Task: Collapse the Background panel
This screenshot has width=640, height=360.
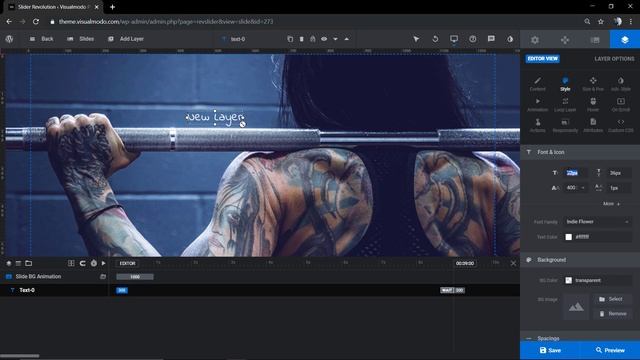Action: (580, 260)
